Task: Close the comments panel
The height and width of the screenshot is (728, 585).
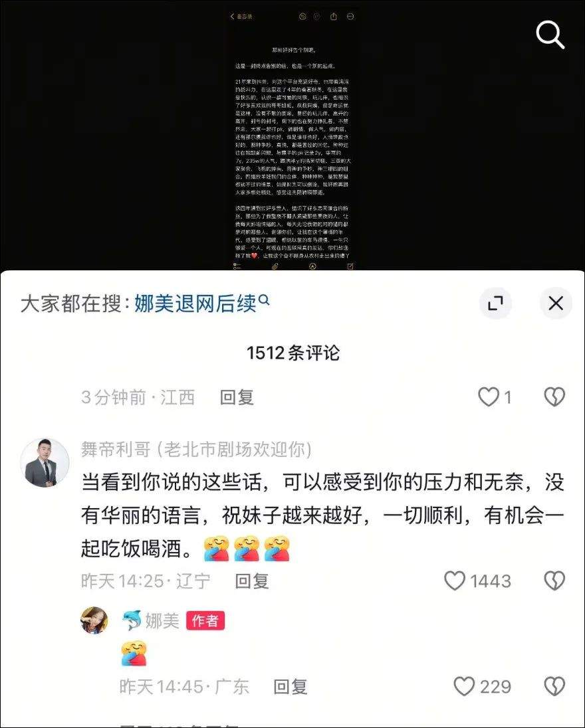Action: [556, 304]
